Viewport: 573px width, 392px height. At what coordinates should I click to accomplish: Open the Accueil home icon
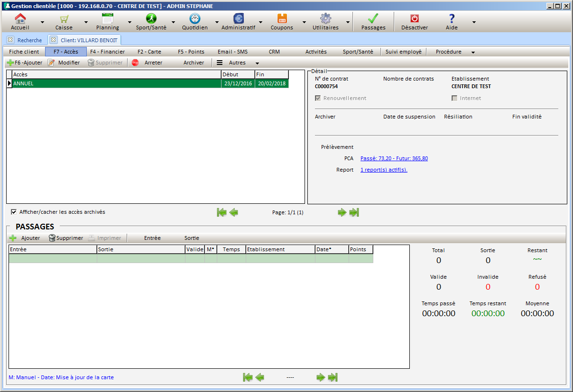[20, 19]
